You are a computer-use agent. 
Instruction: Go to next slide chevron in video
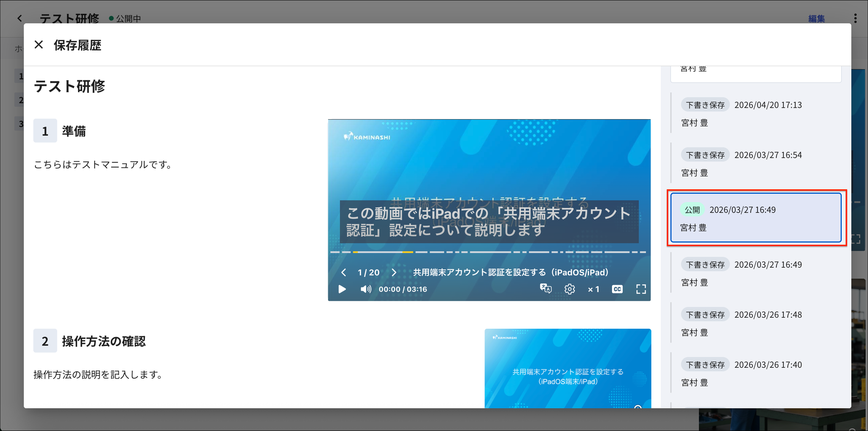click(x=394, y=272)
